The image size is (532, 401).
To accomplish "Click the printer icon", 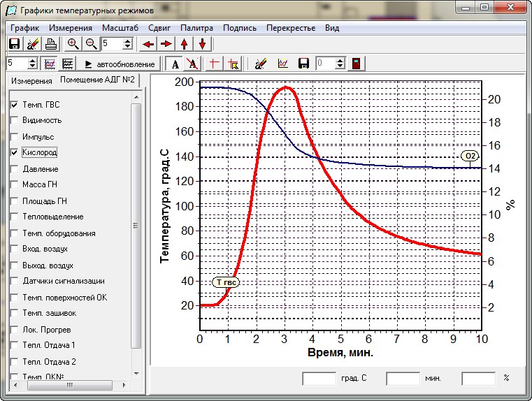I will tap(51, 44).
